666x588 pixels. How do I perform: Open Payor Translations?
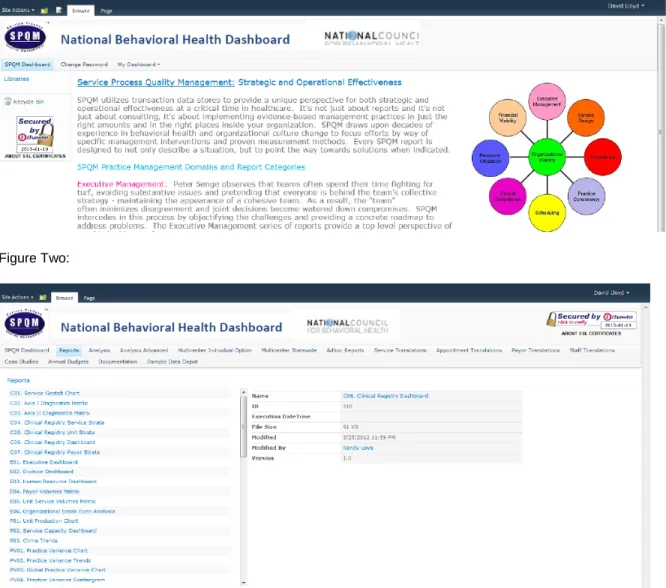536,350
